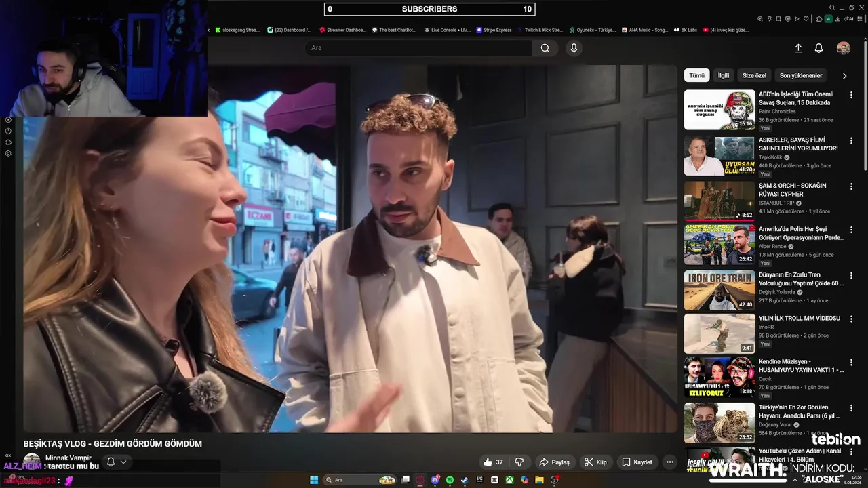Open more actions menu beside Kaydet
Screen dimensions: 868x488
tap(670, 462)
